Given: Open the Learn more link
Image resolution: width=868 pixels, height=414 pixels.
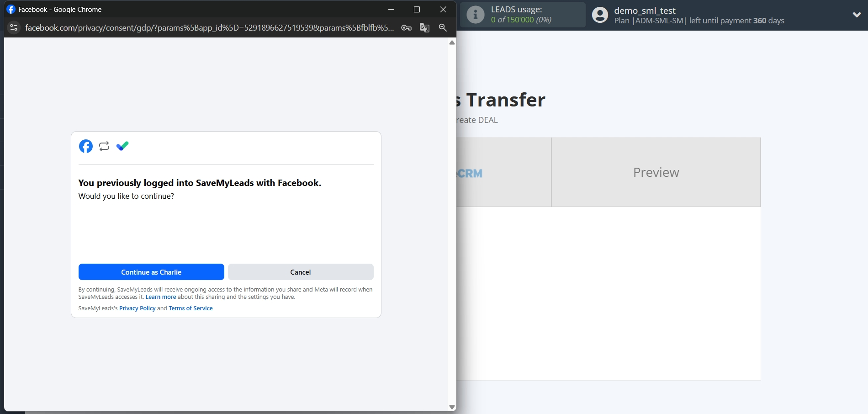Looking at the screenshot, I should [x=160, y=297].
